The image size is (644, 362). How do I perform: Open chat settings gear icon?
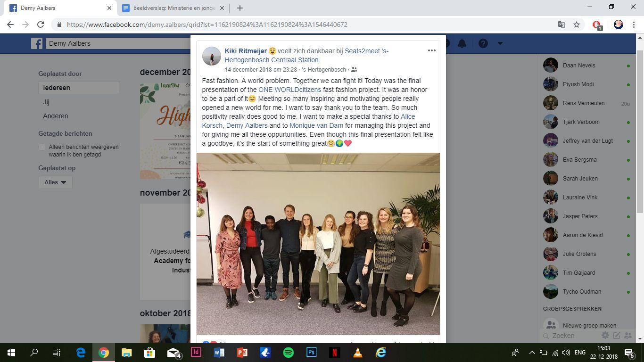pyautogui.click(x=605, y=336)
